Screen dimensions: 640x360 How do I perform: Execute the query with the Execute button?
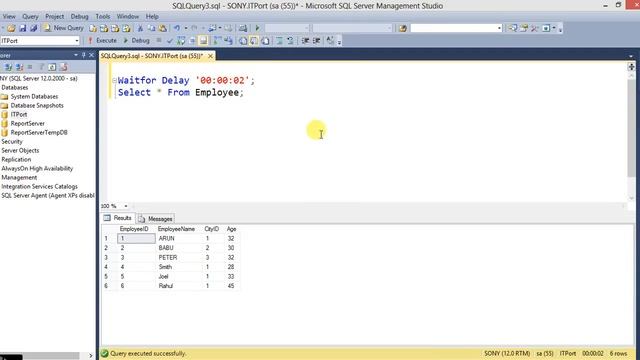(x=102, y=40)
